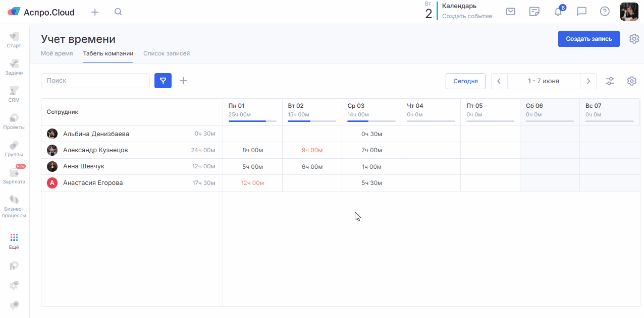The width and height of the screenshot is (644, 318).
Task: Open Анастасия's 5ч 30м cell on Ср 03
Action: pyautogui.click(x=371, y=183)
